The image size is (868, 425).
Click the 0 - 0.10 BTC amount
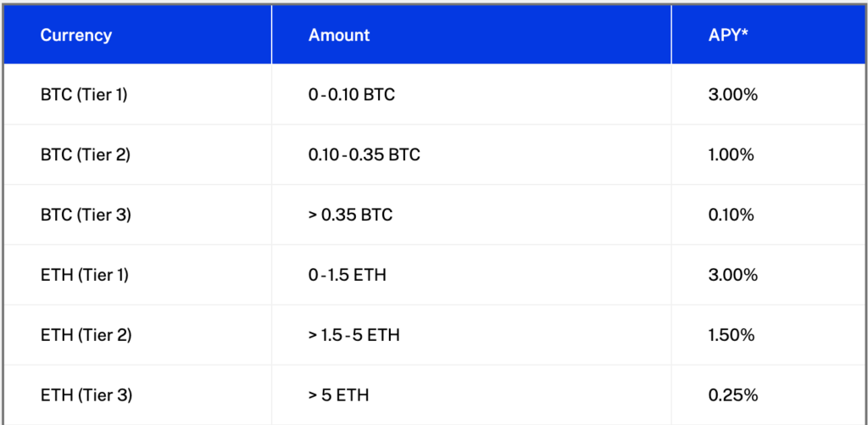(352, 95)
